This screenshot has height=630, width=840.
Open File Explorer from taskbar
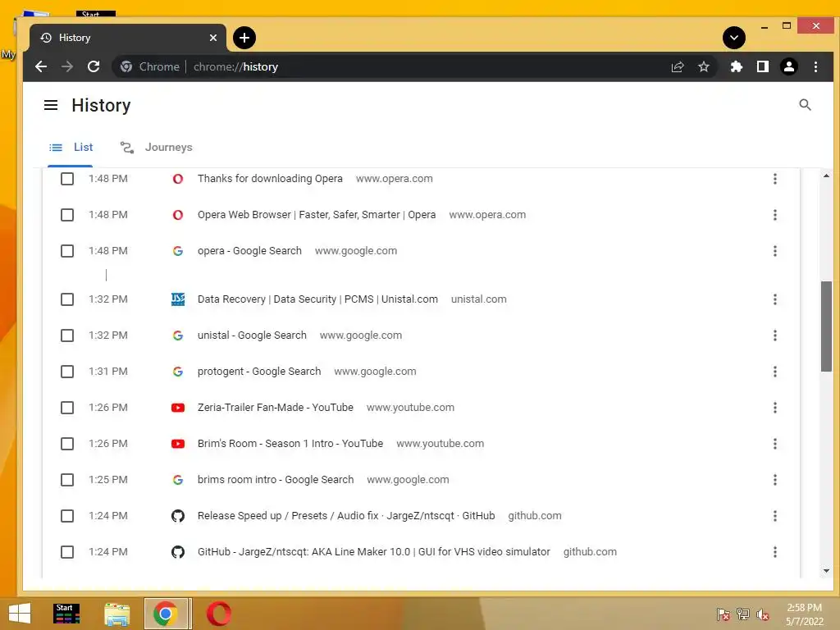tap(116, 614)
